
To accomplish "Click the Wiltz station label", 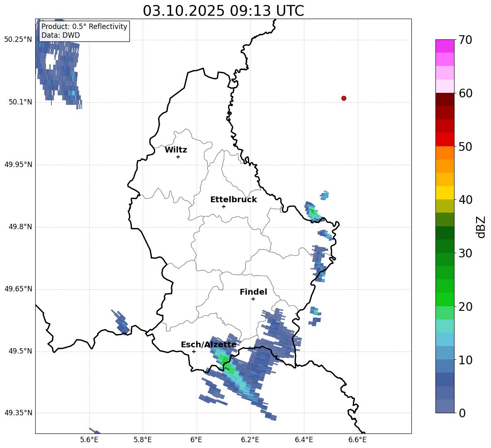I will pyautogui.click(x=176, y=150).
